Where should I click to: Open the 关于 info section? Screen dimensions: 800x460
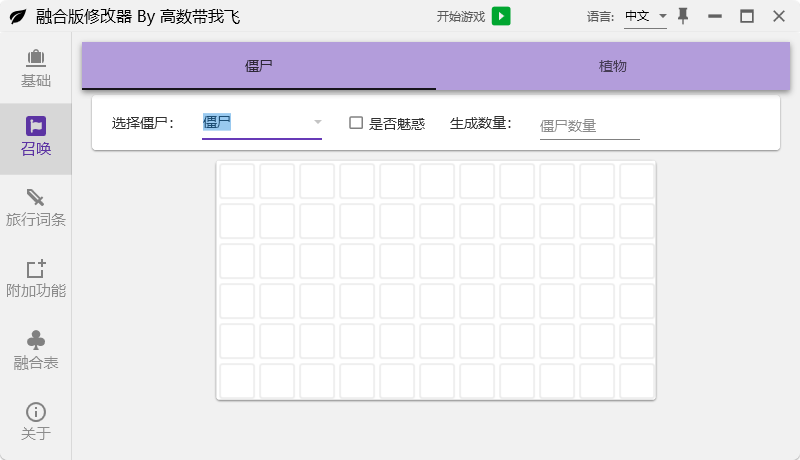click(x=36, y=422)
